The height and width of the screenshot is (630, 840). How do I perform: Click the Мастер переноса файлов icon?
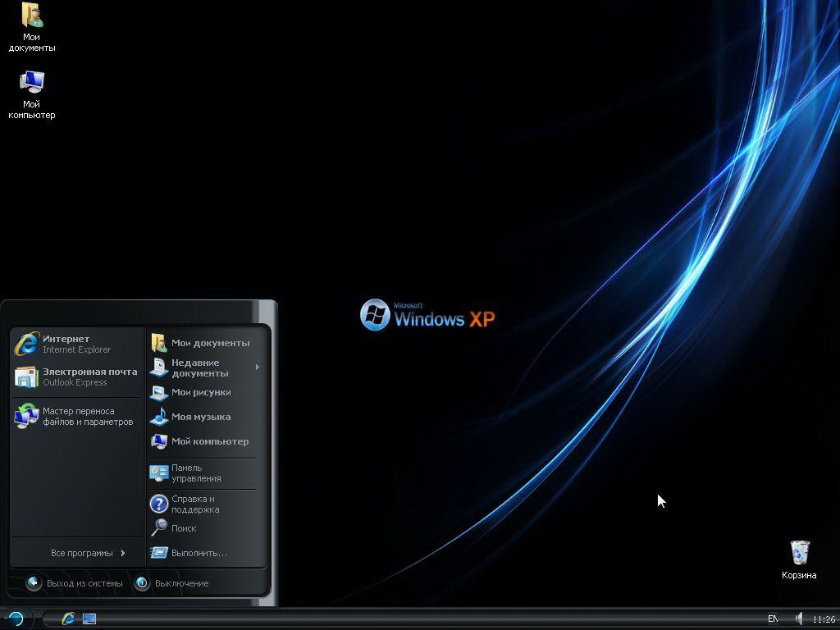[26, 416]
